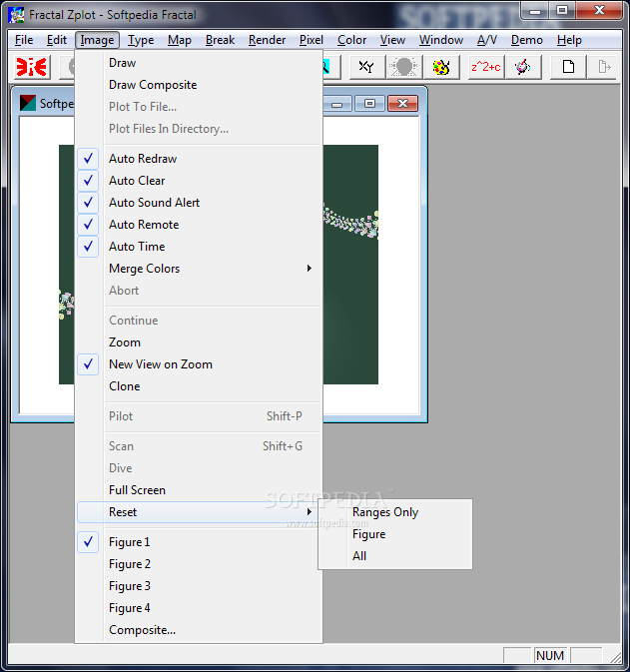The height and width of the screenshot is (672, 630).
Task: Close the open Image menu
Action: click(x=97, y=40)
